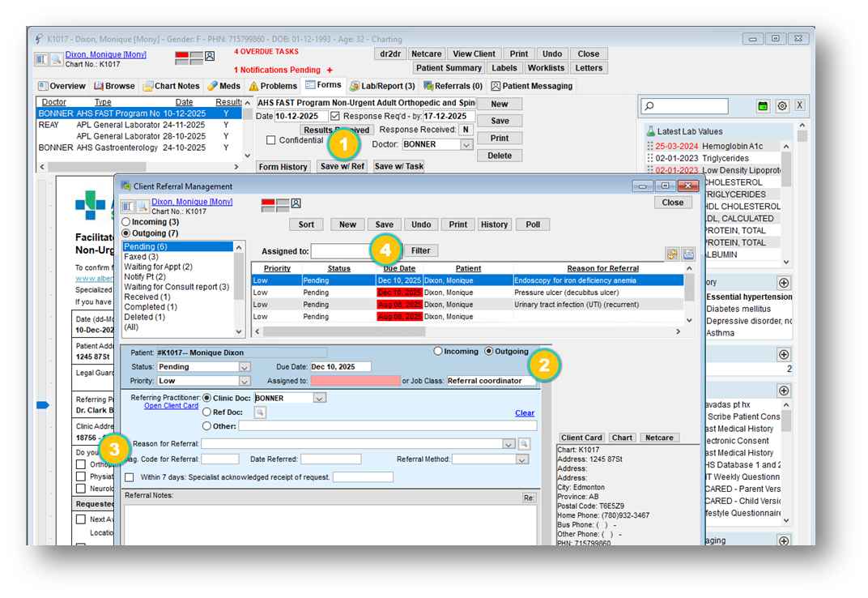This screenshot has width=868, height=598.
Task: Switch to the Chart Notes tab
Action: tap(171, 86)
